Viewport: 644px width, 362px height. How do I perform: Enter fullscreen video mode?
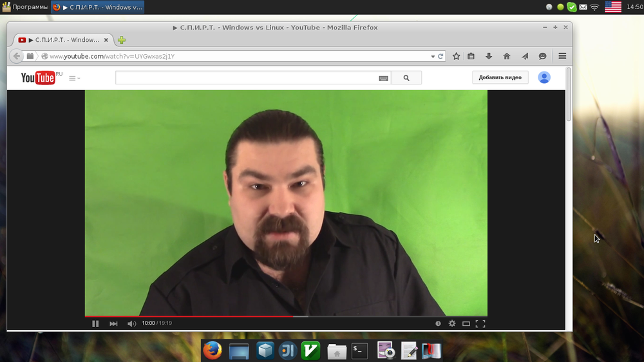480,323
